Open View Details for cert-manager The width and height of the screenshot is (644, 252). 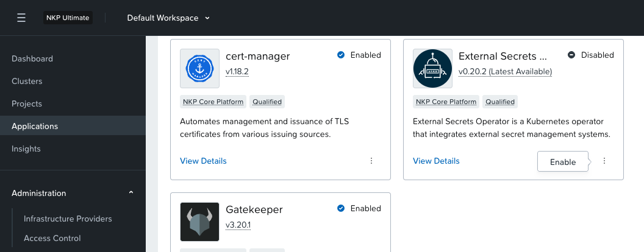pos(203,161)
